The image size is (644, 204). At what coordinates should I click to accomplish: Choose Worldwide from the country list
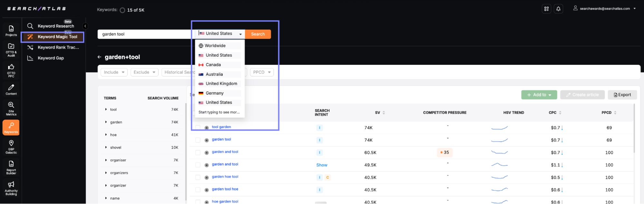pos(220,46)
